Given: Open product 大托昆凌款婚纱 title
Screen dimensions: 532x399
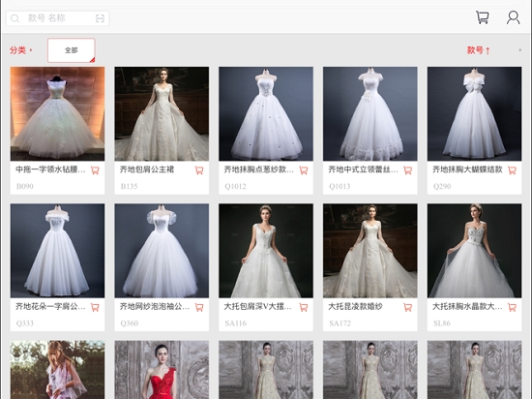Looking at the screenshot, I should point(355,307).
